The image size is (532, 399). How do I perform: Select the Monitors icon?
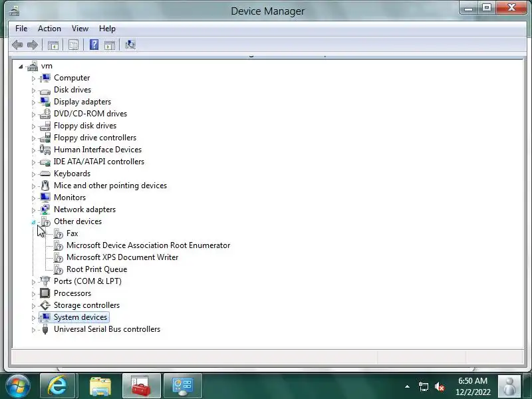(x=45, y=198)
